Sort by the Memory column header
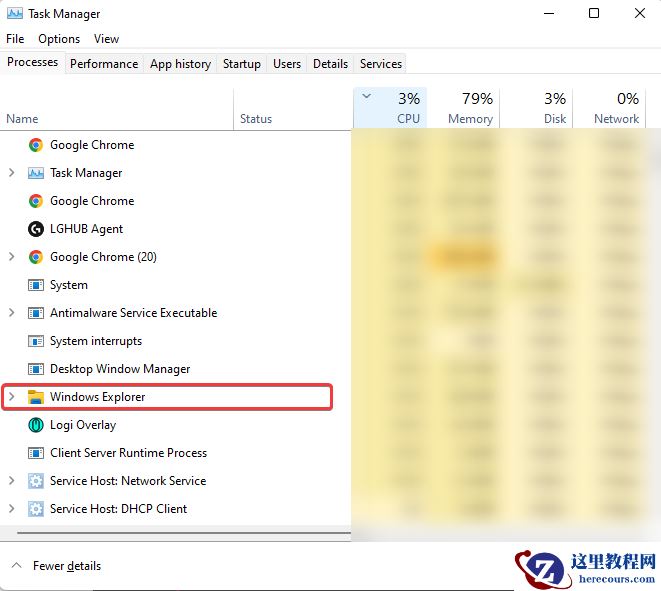Viewport: 661px width, 591px height. [x=463, y=108]
